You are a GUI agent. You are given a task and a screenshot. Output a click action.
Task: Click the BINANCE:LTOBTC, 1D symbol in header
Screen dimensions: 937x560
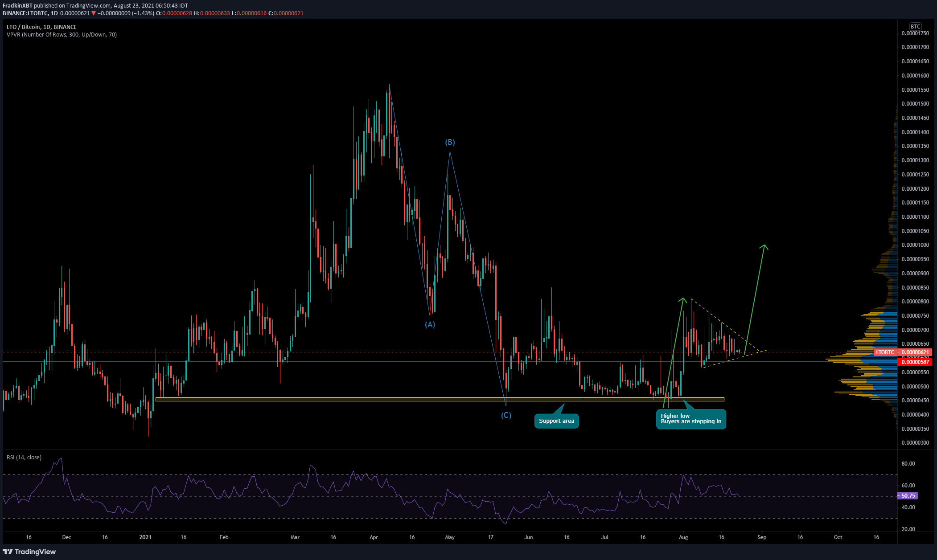(30, 13)
